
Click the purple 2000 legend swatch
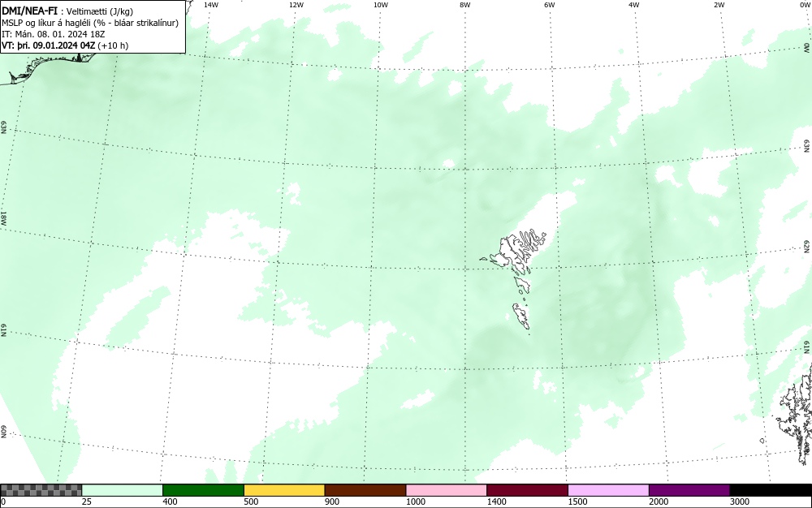click(x=689, y=490)
